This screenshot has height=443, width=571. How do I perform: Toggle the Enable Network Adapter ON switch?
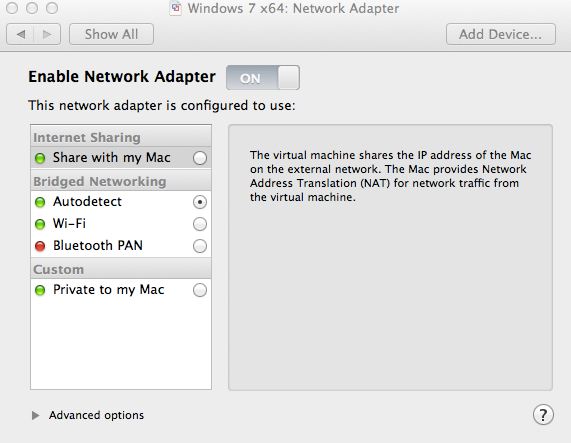(x=263, y=78)
